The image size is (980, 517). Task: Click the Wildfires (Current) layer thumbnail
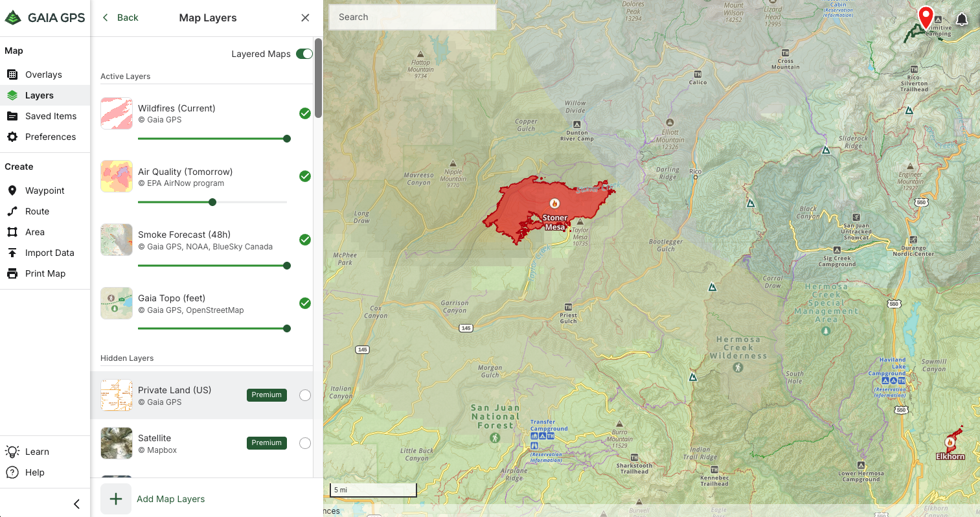117,113
